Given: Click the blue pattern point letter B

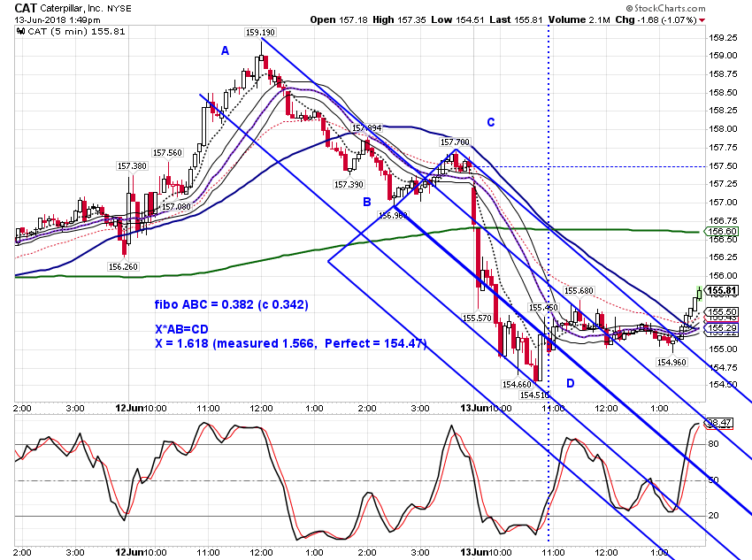Looking at the screenshot, I should [x=367, y=202].
